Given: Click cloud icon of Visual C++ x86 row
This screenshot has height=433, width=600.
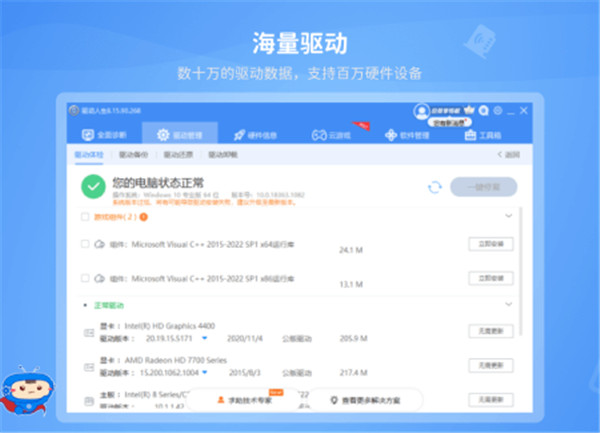Looking at the screenshot, I should coord(99,278).
